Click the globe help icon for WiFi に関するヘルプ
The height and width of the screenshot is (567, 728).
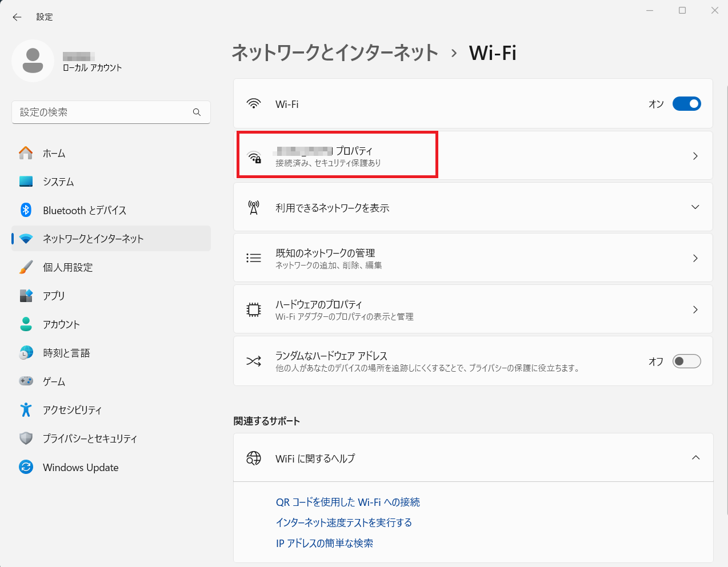[x=254, y=458]
